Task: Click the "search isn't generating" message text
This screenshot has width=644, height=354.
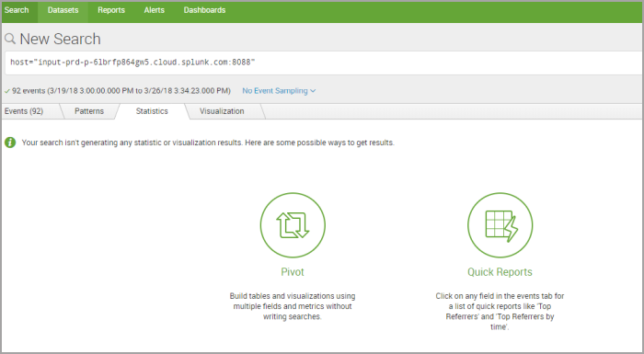Action: 208,143
